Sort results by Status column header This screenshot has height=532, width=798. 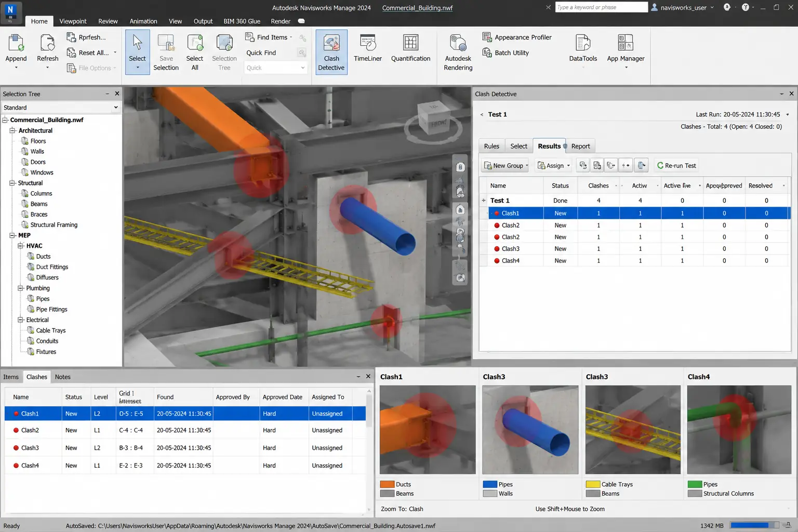(x=560, y=185)
